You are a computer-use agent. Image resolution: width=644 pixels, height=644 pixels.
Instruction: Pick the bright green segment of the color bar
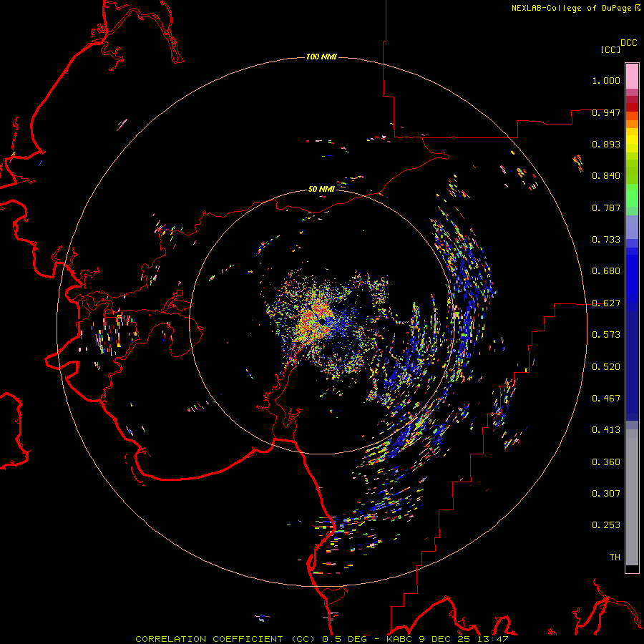click(632, 195)
